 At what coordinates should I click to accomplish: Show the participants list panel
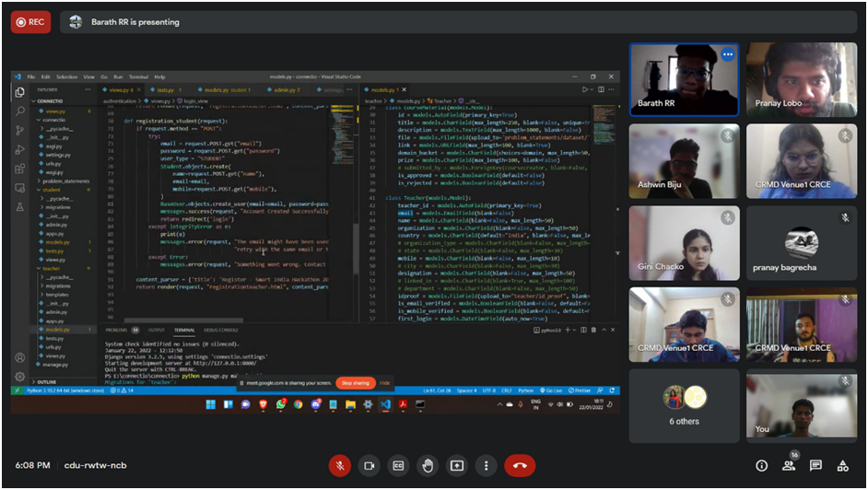tap(789, 466)
